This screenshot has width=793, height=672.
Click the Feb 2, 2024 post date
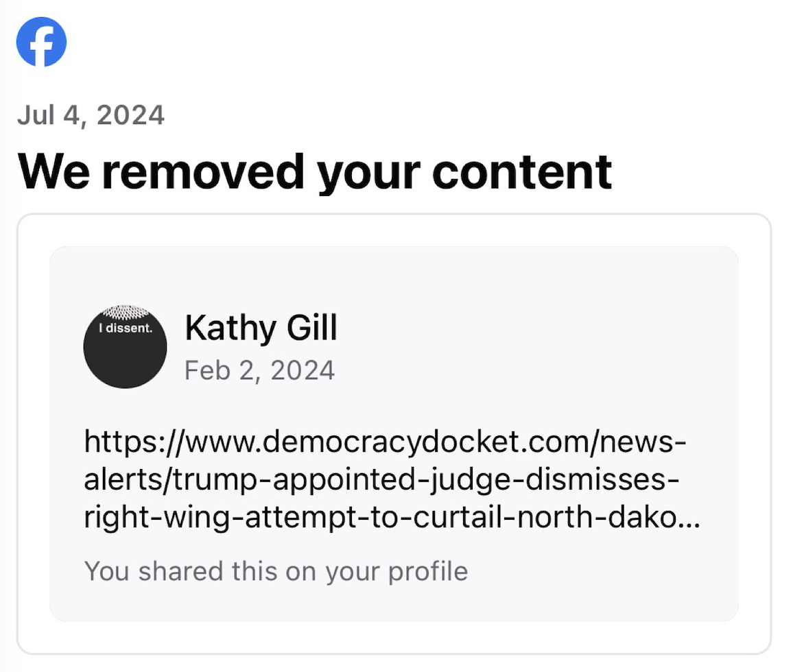259,370
